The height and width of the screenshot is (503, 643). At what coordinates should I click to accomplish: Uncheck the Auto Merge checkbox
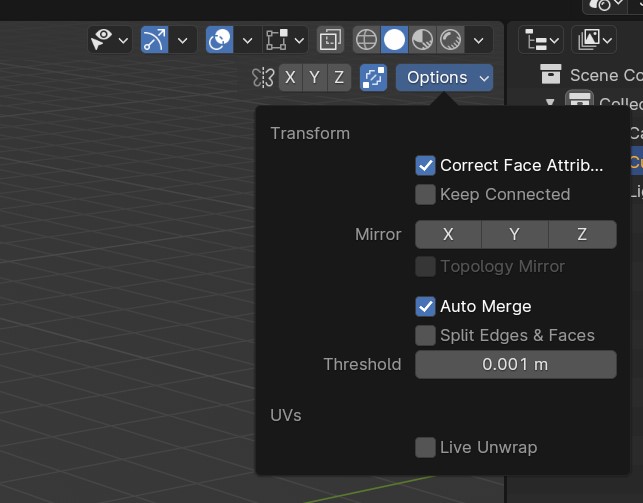click(x=425, y=306)
